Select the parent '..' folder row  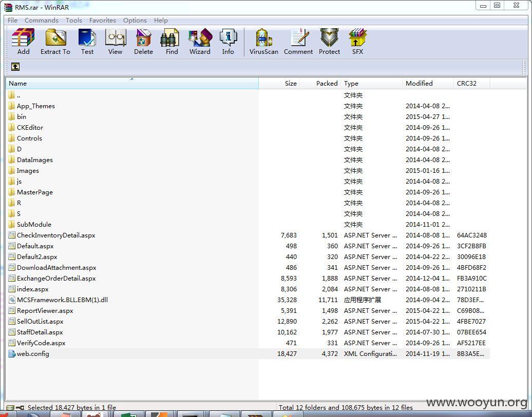(248, 95)
